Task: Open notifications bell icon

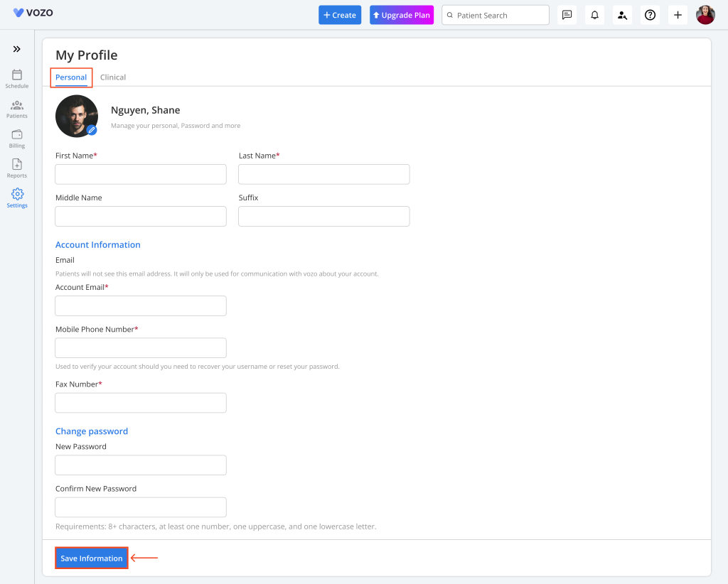Action: coord(594,15)
